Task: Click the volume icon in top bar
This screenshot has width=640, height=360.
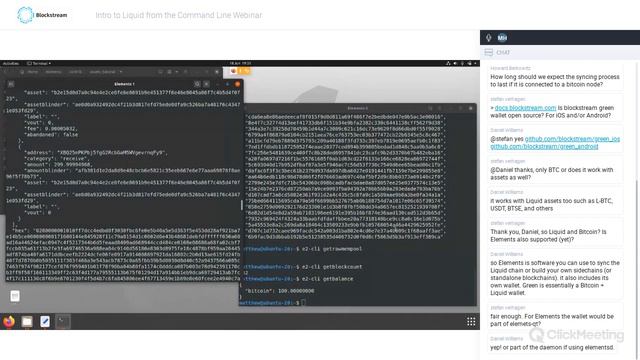Action: [455, 63]
